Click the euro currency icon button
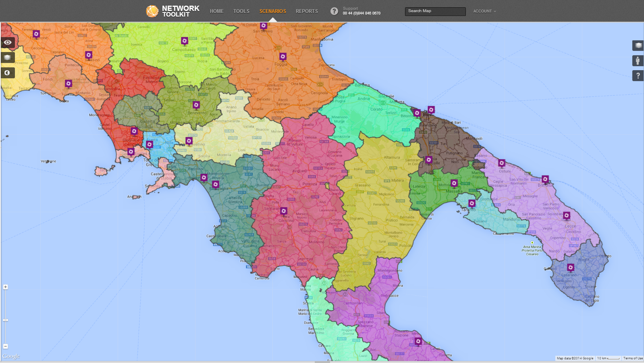644x363 pixels. [8, 73]
